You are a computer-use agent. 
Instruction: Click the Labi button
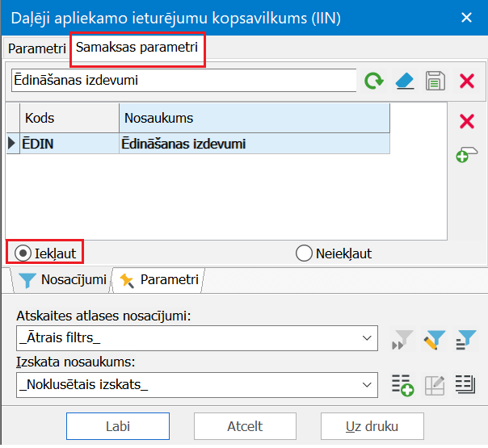click(118, 426)
